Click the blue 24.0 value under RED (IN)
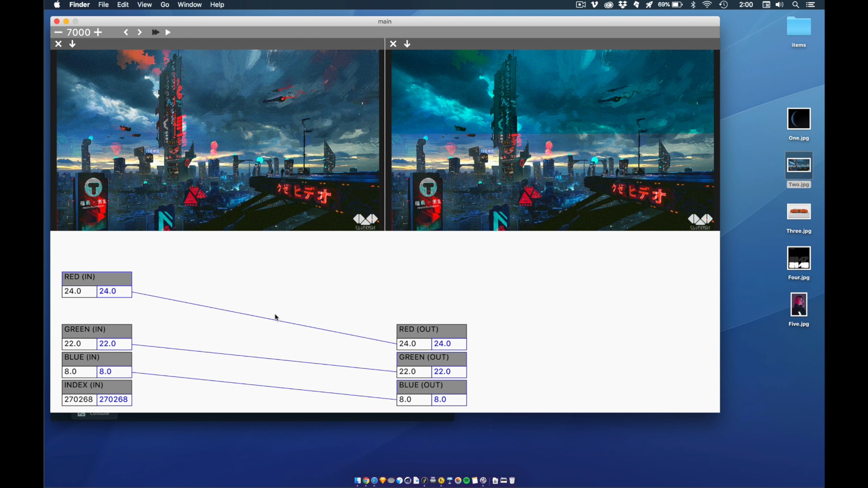This screenshot has height=488, width=868. pyautogui.click(x=114, y=291)
